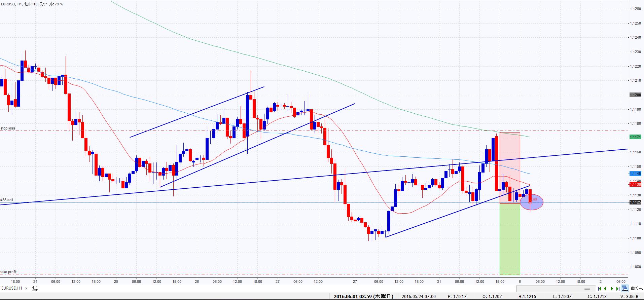This screenshot has height=300, width=644.
Task: Select the green take profit zone rectangle
Action: click(510, 239)
